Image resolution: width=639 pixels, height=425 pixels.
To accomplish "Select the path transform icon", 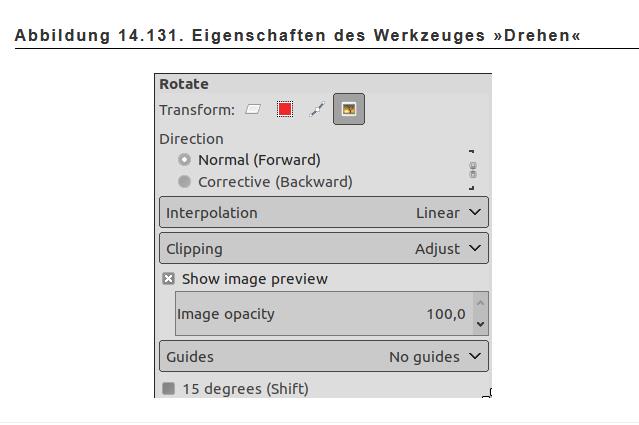I will pos(316,110).
